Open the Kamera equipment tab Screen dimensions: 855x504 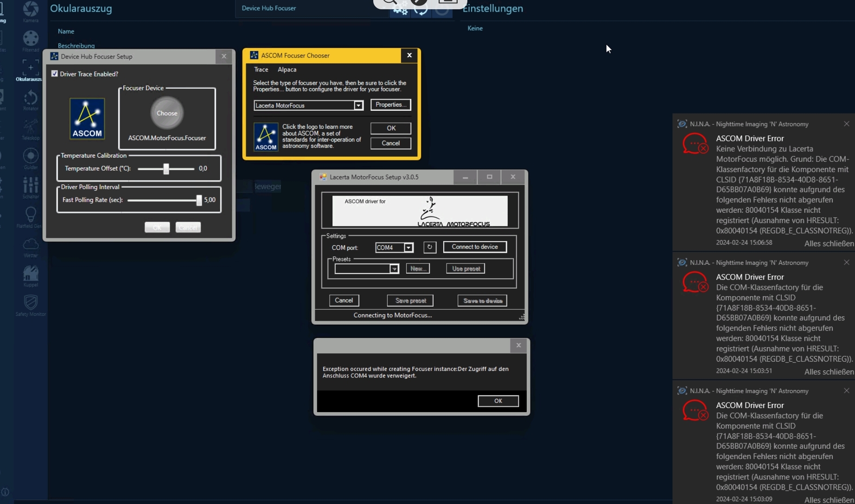click(x=31, y=11)
